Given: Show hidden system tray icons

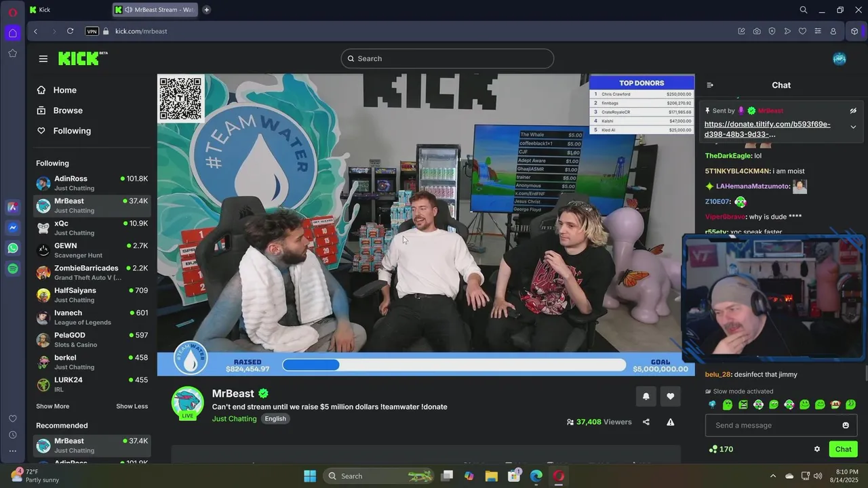Looking at the screenshot, I should tap(773, 476).
